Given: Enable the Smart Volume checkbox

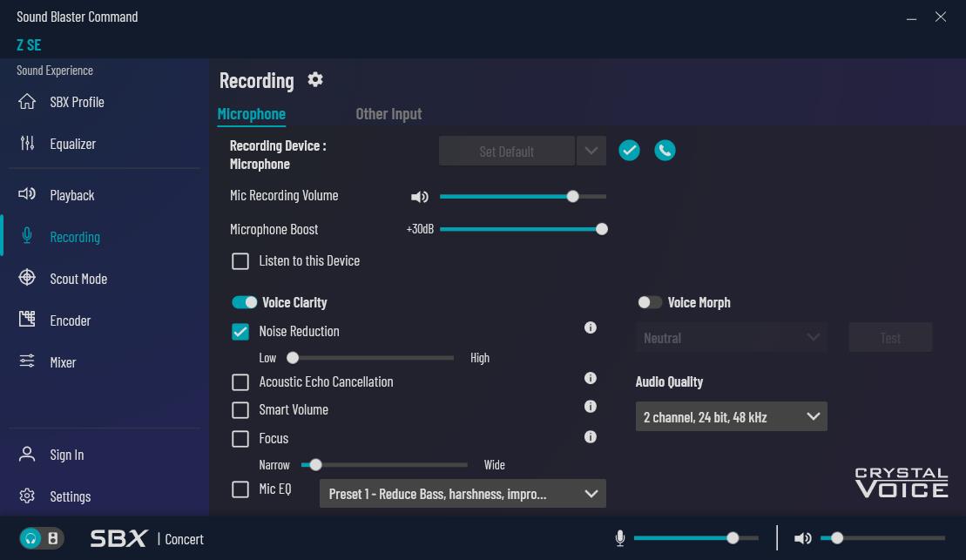Looking at the screenshot, I should pyautogui.click(x=240, y=410).
